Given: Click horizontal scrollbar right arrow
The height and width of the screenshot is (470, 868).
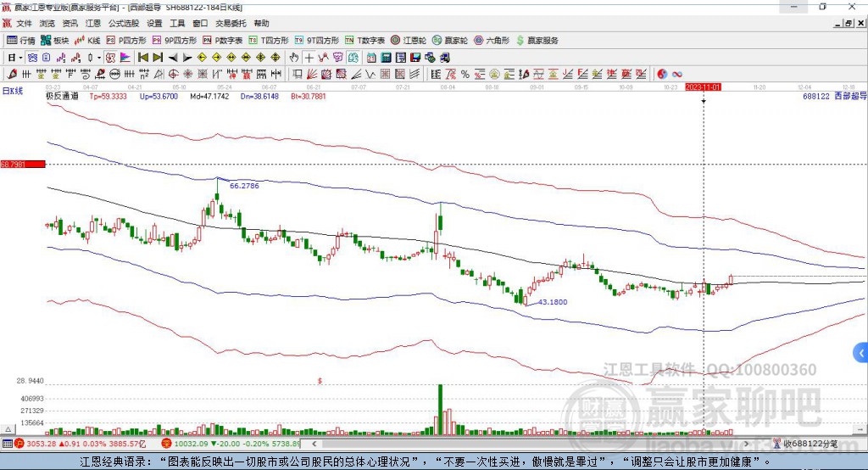Looking at the screenshot, I should (746, 444).
